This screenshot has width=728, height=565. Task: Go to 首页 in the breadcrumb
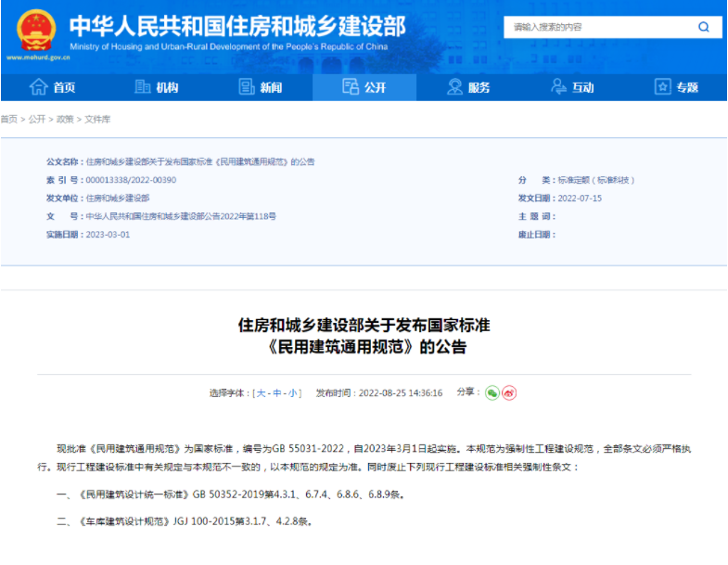click(x=8, y=120)
